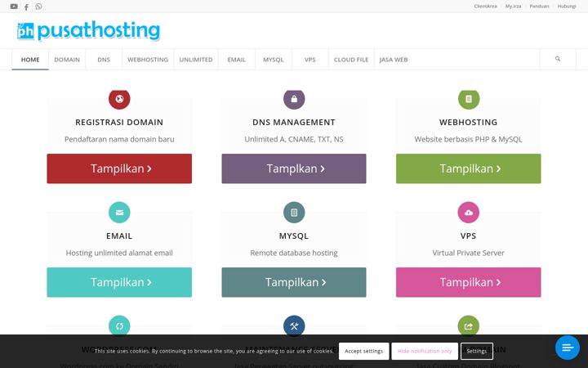Click the pink cloud VPS icon
Image resolution: width=588 pixels, height=368 pixels.
(x=469, y=213)
